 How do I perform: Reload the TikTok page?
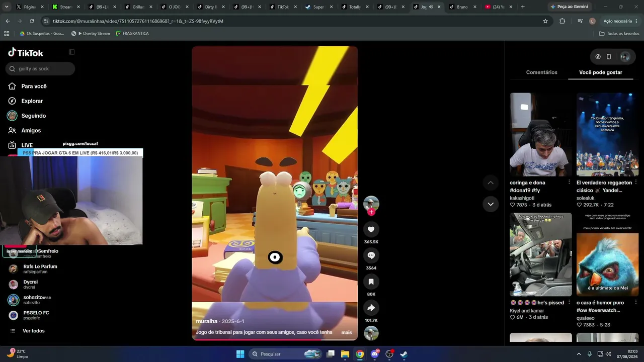click(x=32, y=21)
